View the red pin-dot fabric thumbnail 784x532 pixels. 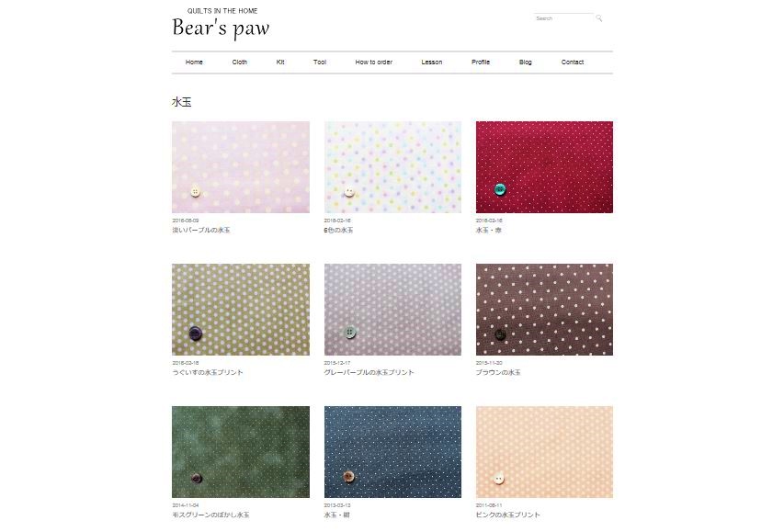544,167
